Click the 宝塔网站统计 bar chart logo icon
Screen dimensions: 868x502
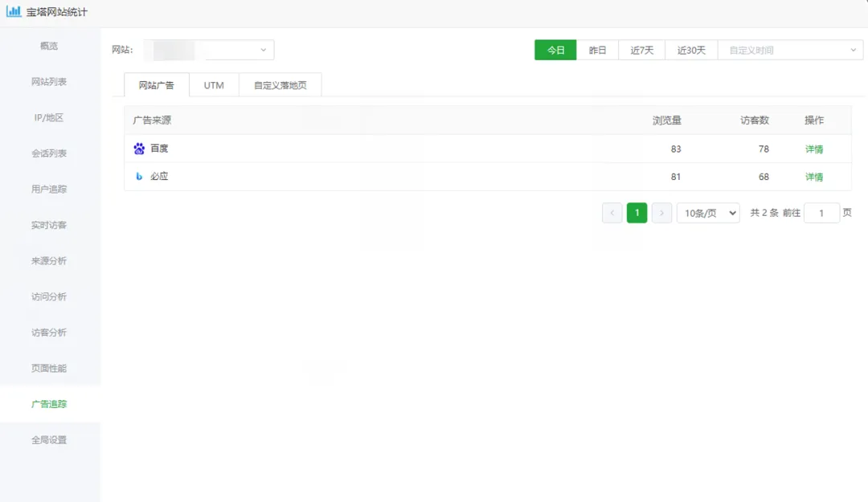(x=14, y=11)
